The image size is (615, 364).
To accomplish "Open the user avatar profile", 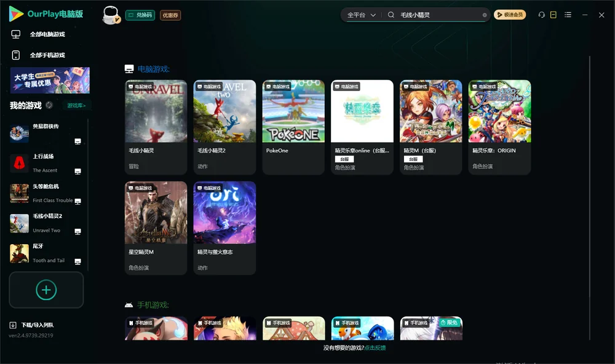I will [x=111, y=15].
